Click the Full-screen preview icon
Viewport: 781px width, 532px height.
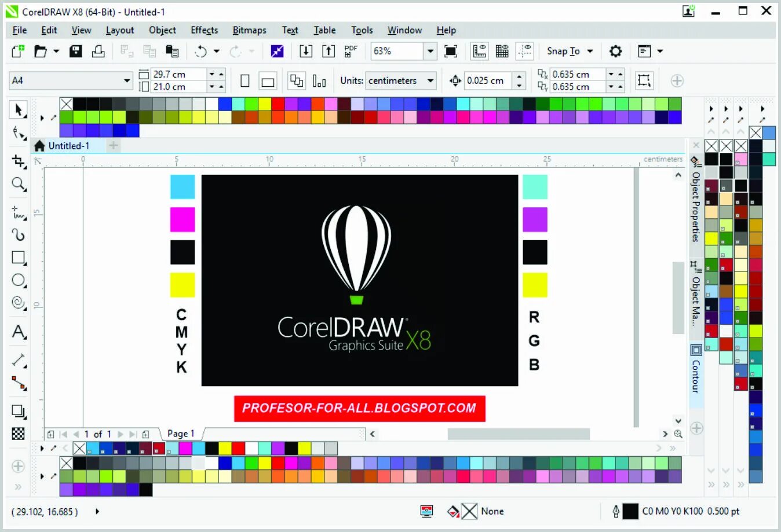[451, 51]
